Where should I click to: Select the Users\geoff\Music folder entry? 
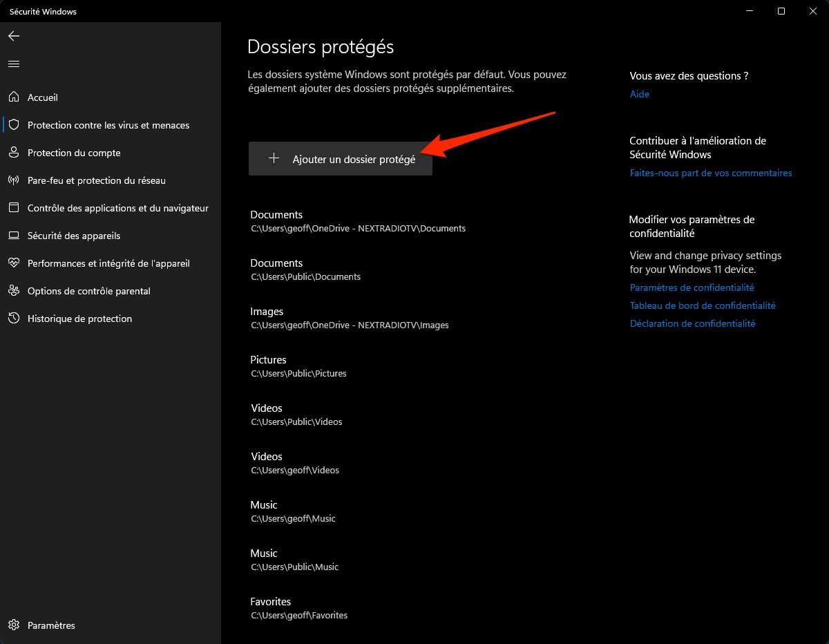pos(293,511)
